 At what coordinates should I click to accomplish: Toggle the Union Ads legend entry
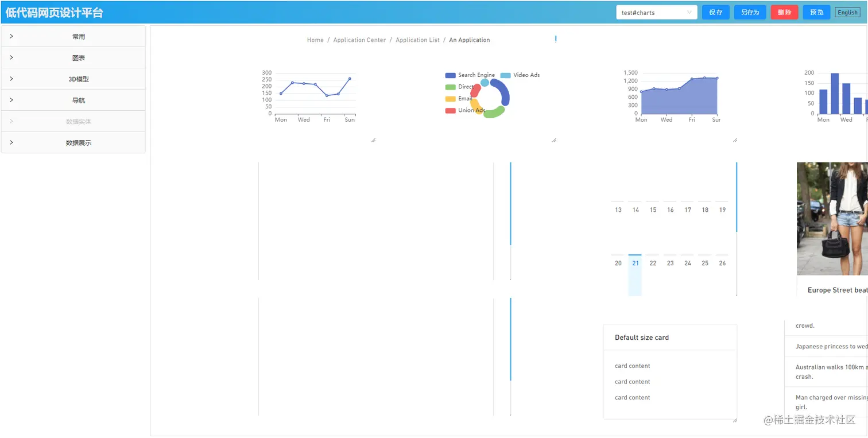(466, 110)
